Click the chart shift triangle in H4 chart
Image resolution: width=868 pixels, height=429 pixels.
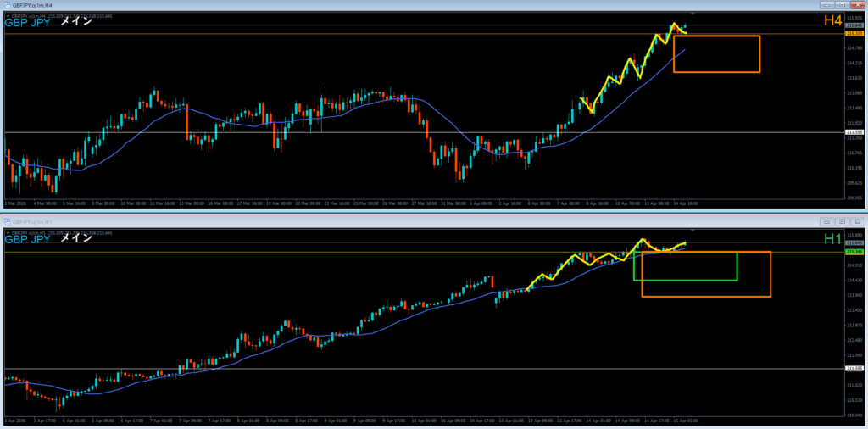tap(693, 14)
